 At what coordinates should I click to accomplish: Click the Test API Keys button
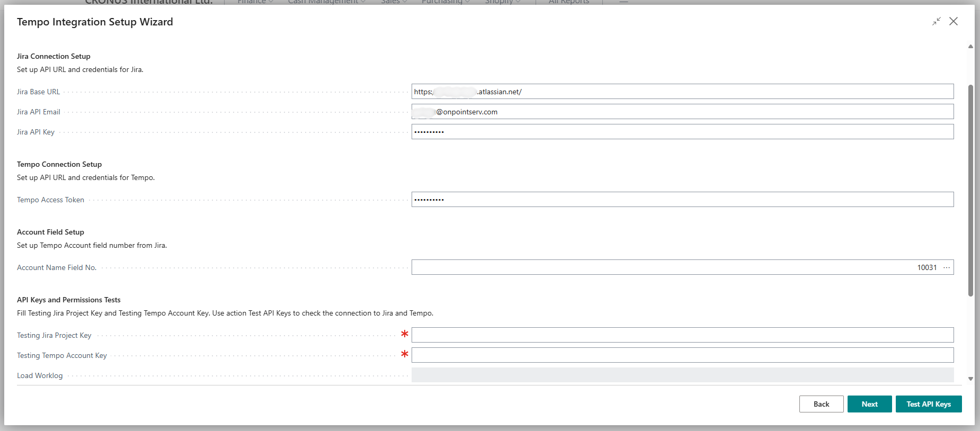[928, 404]
